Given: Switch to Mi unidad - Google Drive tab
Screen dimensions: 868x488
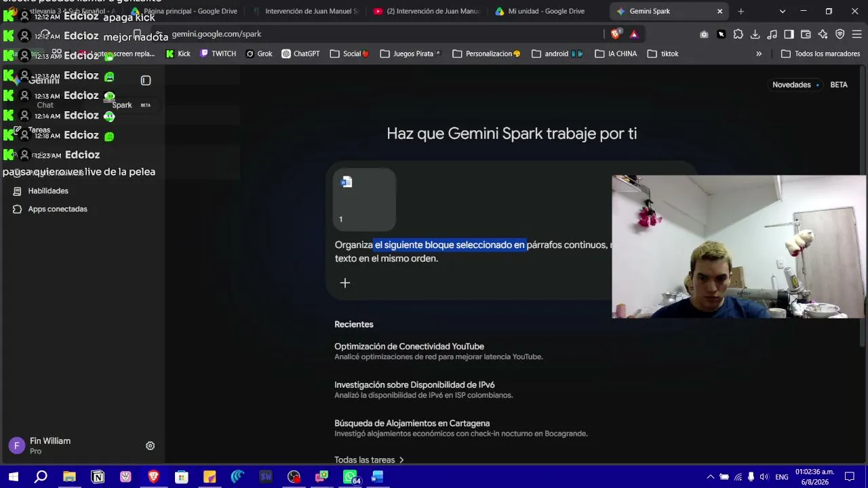Looking at the screenshot, I should pos(547,12).
